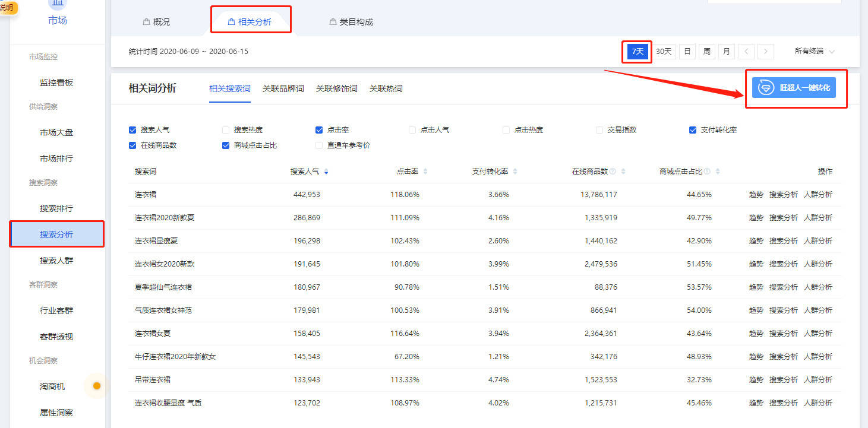Viewport: 868px width, 428px height.
Task: Switch statistics to 周 view
Action: [x=706, y=52]
